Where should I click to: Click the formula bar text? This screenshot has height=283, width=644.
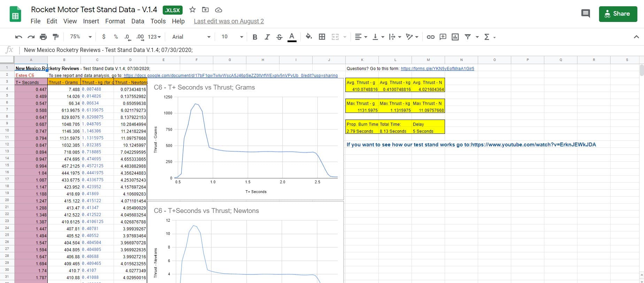click(x=108, y=50)
